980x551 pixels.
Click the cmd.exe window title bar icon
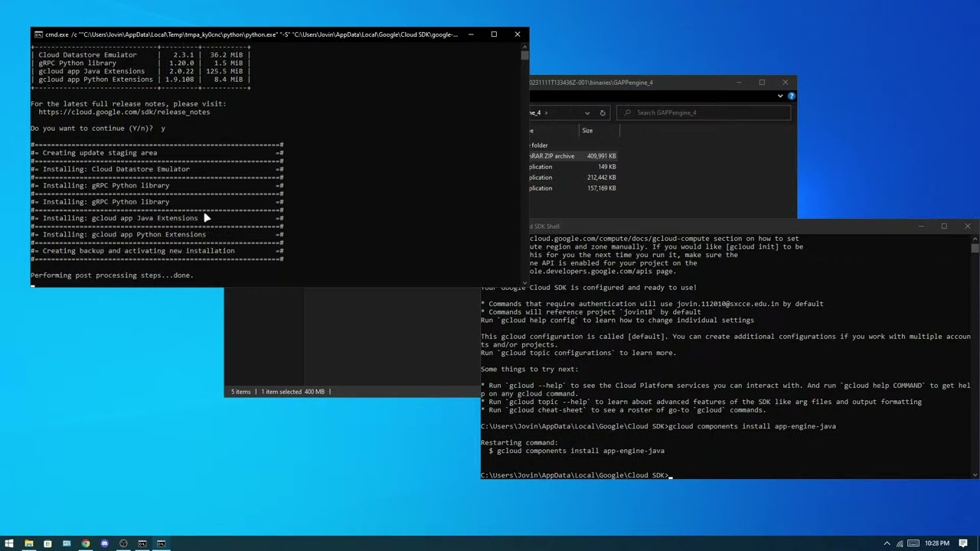38,34
